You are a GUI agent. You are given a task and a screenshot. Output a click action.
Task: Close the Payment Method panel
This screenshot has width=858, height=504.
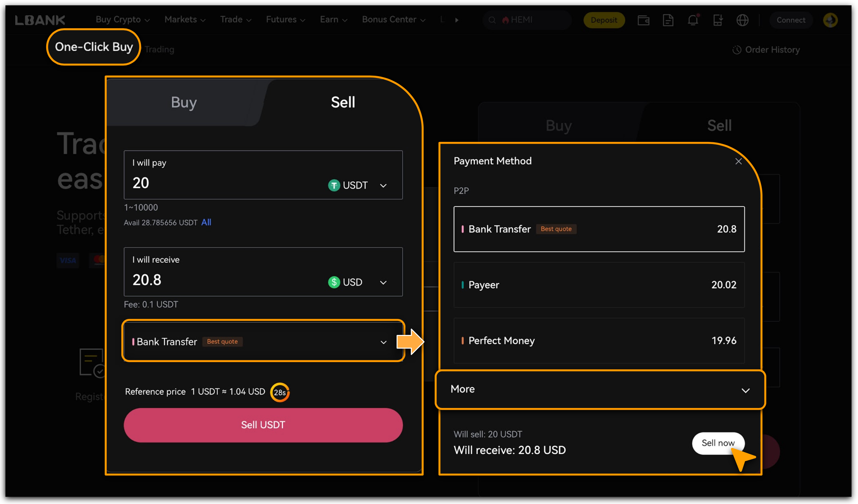738,161
